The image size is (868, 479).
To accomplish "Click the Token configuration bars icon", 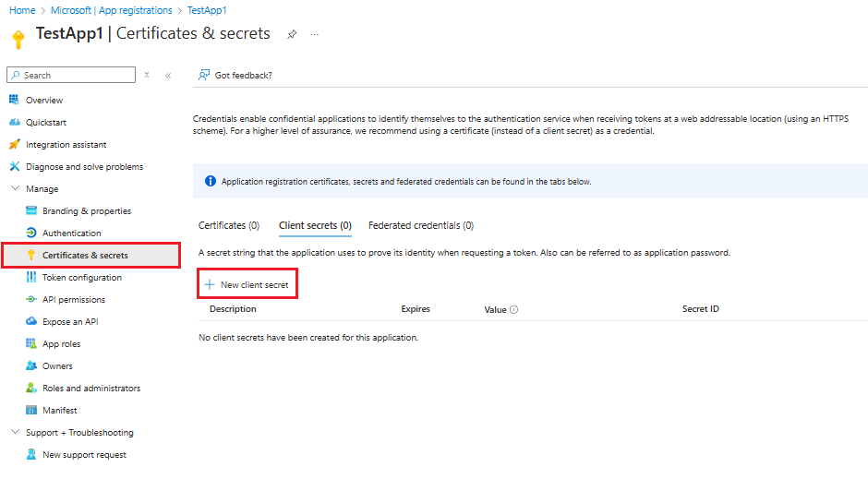I will [x=31, y=277].
